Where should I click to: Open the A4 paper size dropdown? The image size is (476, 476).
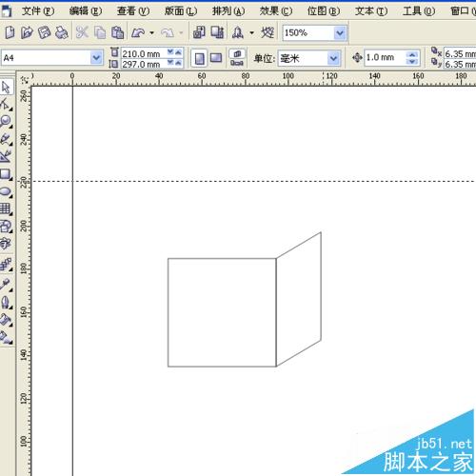(x=96, y=58)
